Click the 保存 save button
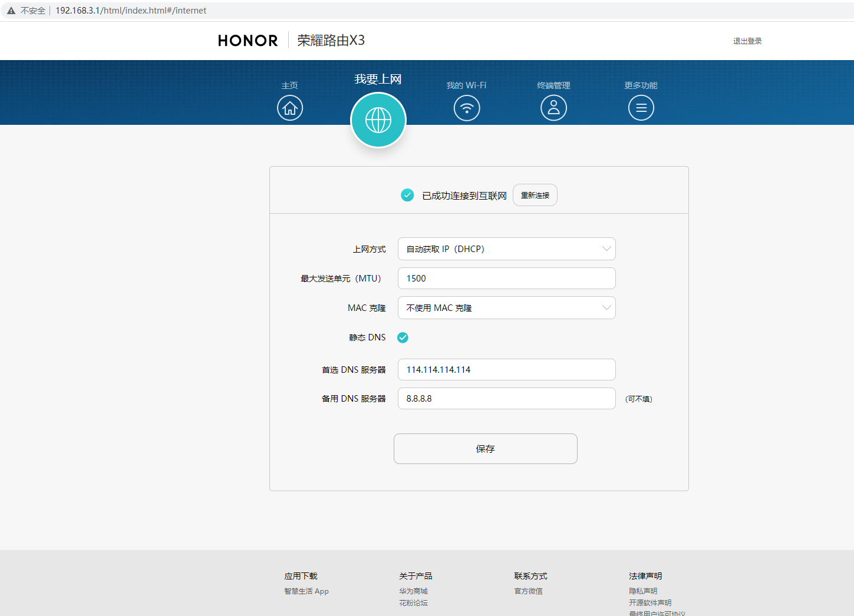This screenshot has width=854, height=616. coord(486,449)
